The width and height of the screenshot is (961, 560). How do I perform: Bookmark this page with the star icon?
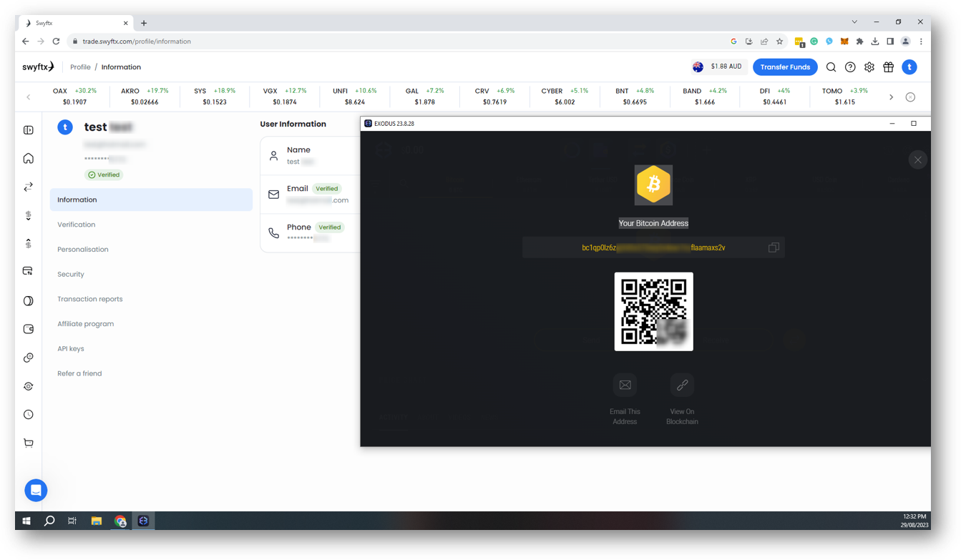779,41
